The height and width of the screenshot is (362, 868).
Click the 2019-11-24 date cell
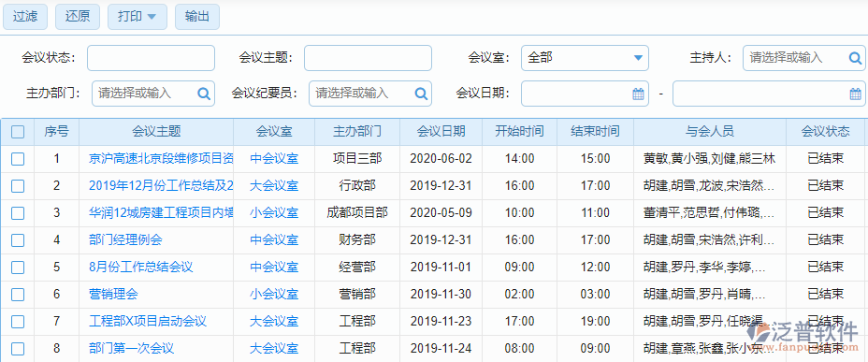coord(441,348)
